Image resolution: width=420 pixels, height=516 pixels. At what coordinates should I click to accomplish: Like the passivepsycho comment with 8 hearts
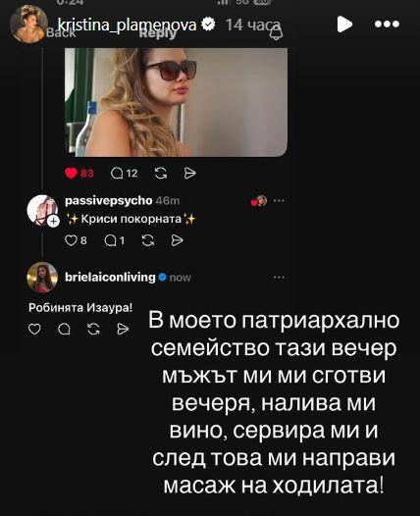coord(71,241)
